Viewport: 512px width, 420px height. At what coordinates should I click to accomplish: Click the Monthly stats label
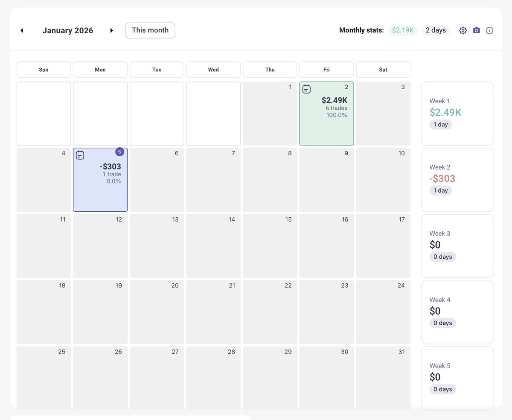click(x=361, y=30)
